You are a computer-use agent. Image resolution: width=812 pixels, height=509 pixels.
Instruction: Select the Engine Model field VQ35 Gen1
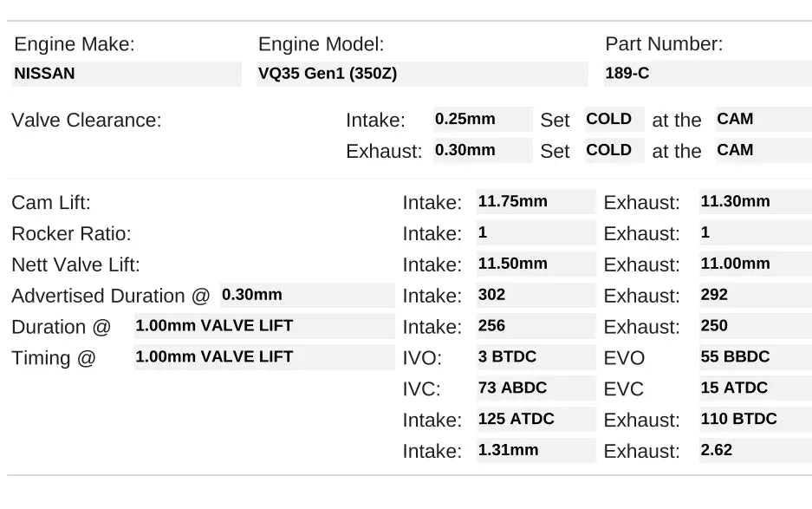coord(422,74)
